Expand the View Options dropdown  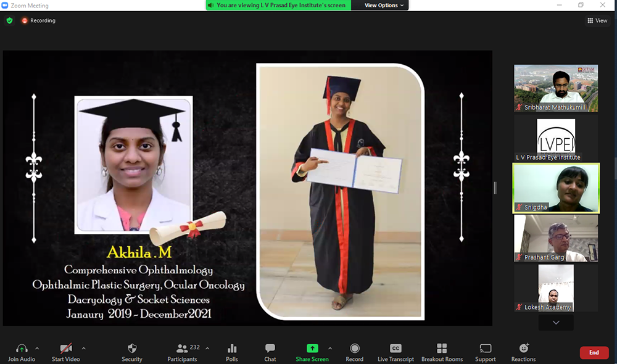tap(384, 6)
